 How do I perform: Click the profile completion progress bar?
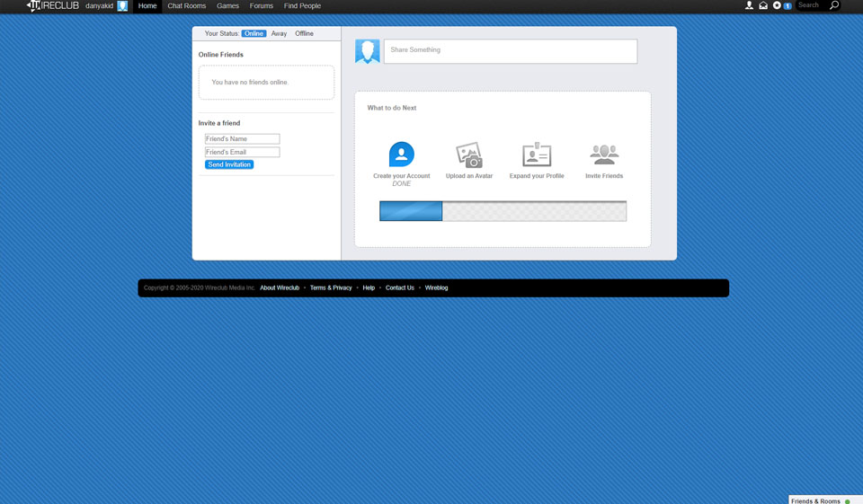point(503,211)
